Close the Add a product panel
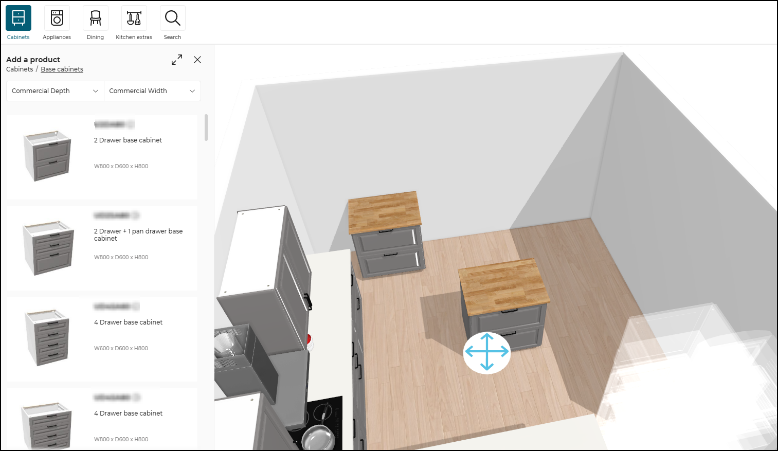 click(197, 60)
